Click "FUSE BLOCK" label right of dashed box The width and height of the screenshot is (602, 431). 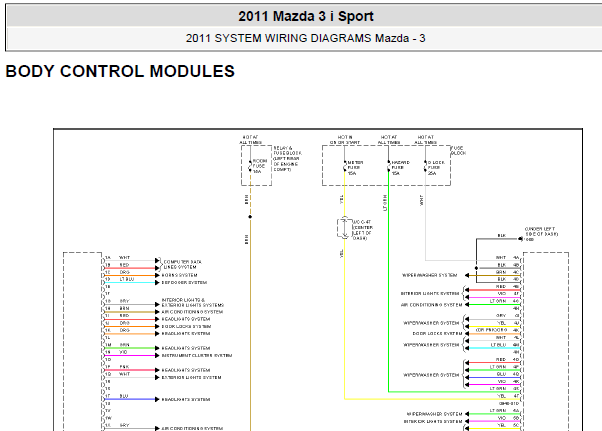458,150
